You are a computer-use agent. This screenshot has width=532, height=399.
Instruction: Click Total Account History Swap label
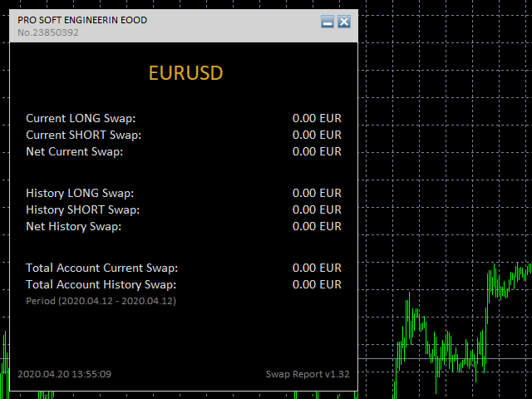click(101, 284)
